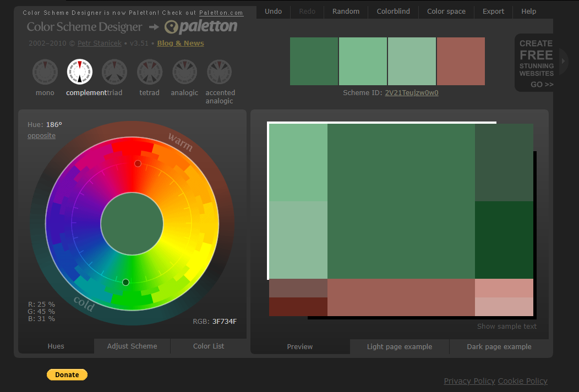The width and height of the screenshot is (579, 392).
Task: Select the mono color scheme icon
Action: tap(45, 72)
